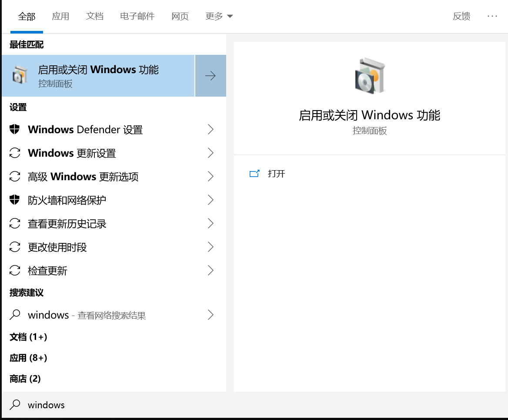This screenshot has height=420, width=508.
Task: Expand the chevron for 防火墙和网络保护
Action: click(x=211, y=200)
